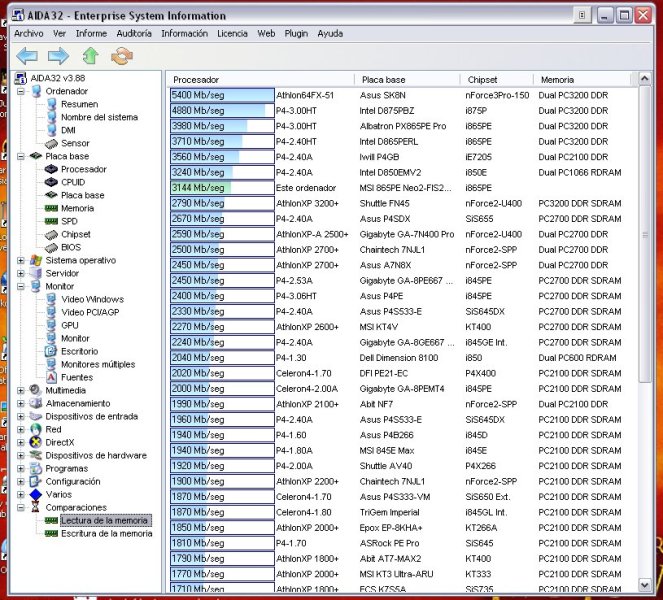Select the Red globe icon

tap(36, 429)
